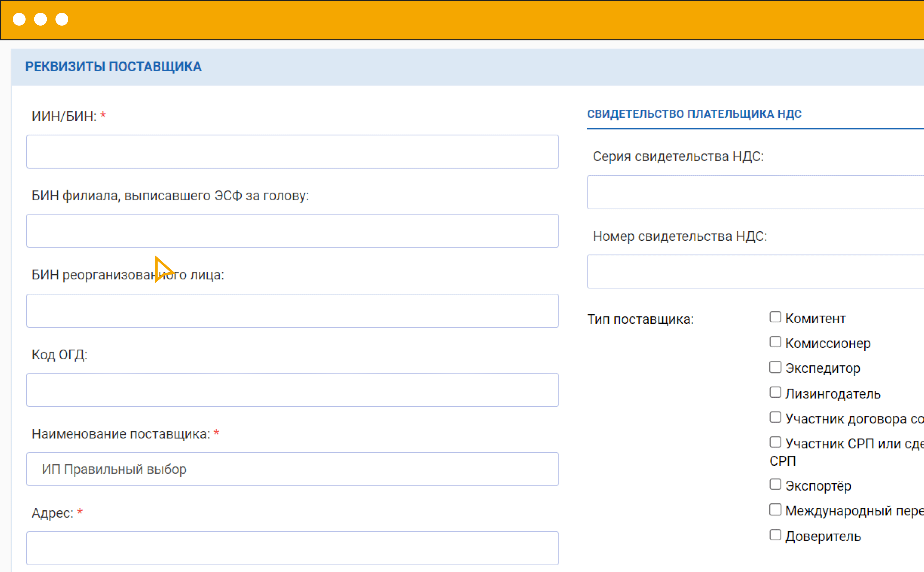Enable the Комитент supplier type

775,317
